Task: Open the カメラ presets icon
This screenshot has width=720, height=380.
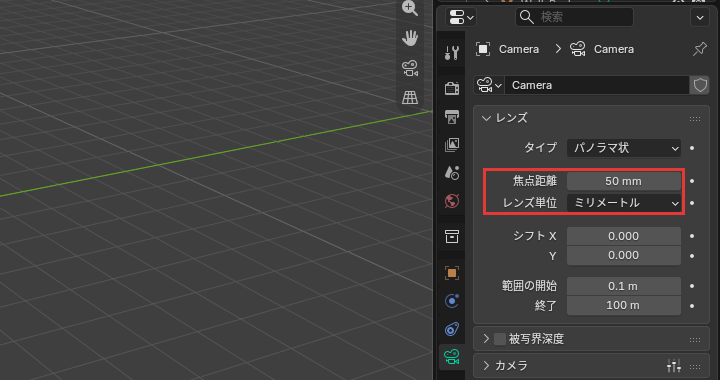Action: [674, 366]
